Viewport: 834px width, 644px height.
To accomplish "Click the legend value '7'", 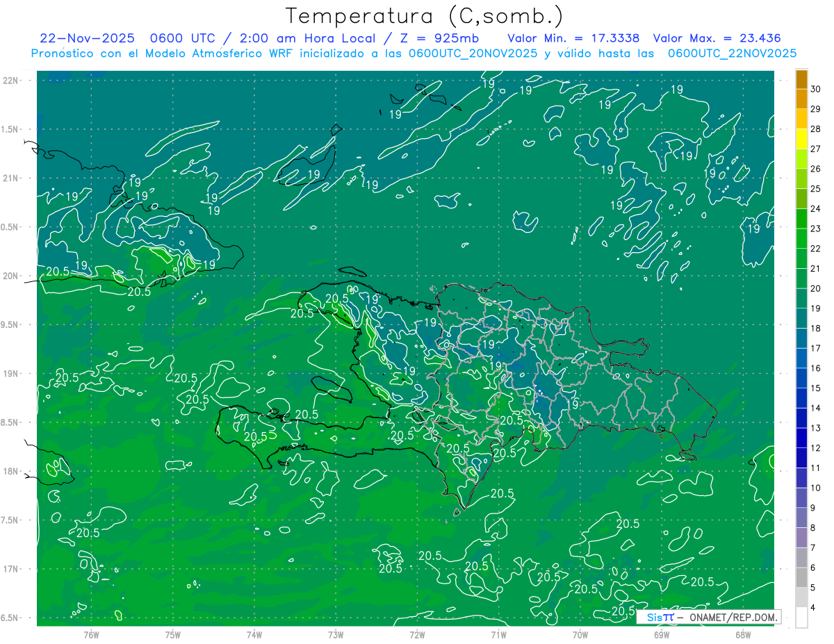I will point(814,547).
